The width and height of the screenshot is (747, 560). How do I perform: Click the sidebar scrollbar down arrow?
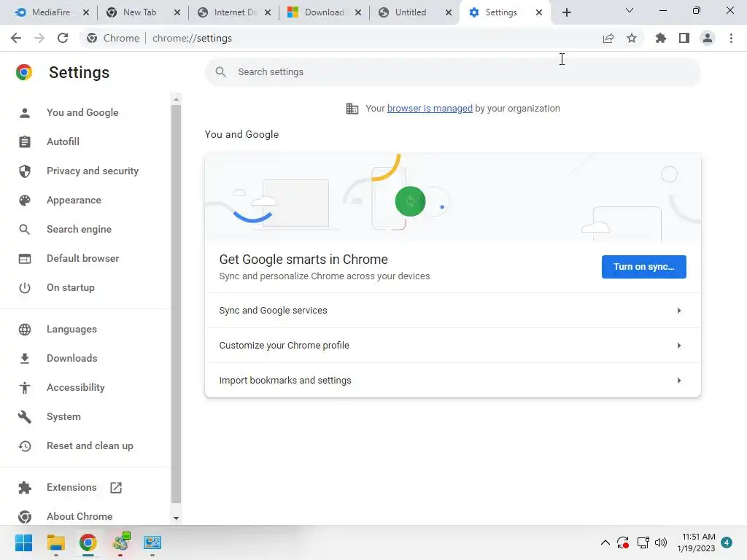177,518
